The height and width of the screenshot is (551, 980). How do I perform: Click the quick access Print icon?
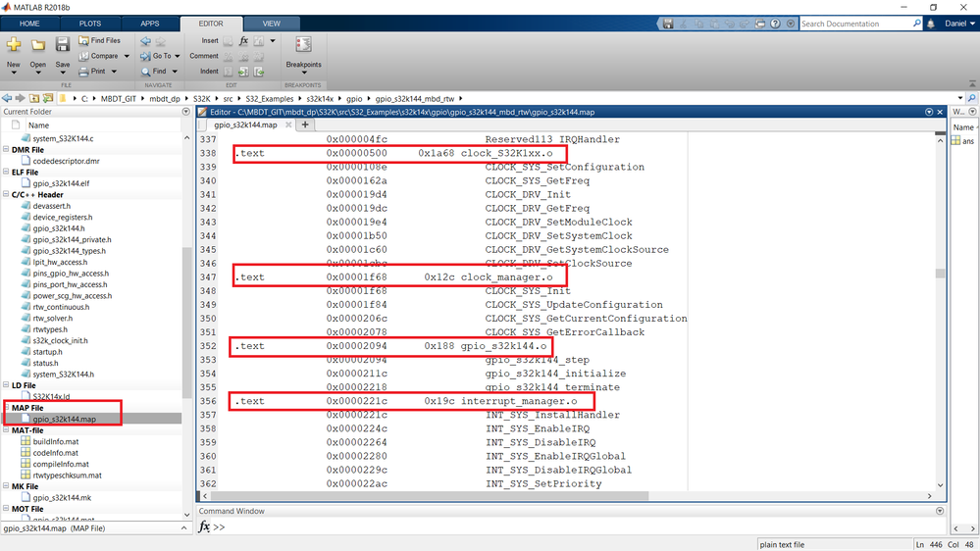tap(760, 24)
